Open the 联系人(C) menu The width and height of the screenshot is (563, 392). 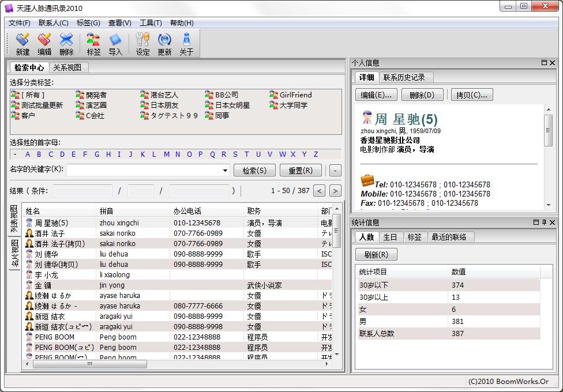[53, 23]
